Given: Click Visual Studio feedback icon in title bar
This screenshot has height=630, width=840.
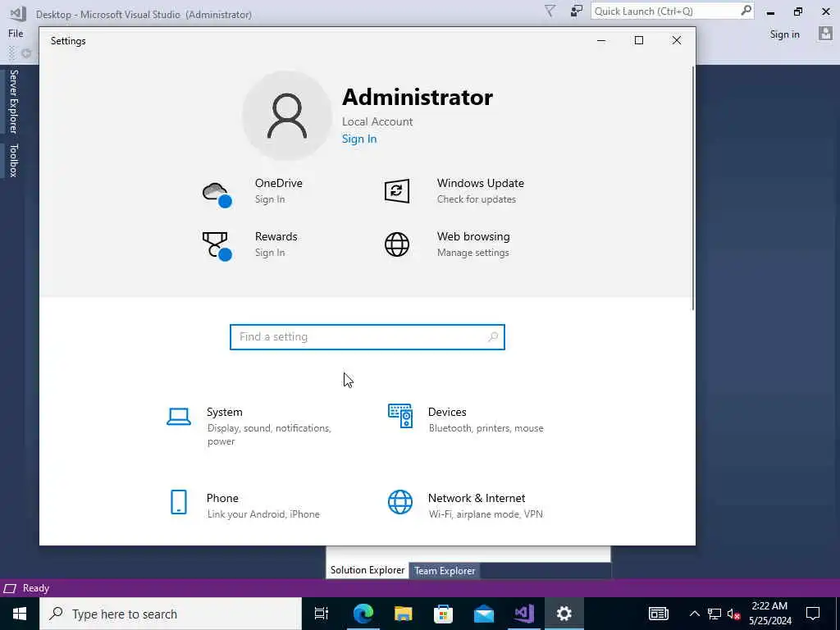Looking at the screenshot, I should coord(577,11).
